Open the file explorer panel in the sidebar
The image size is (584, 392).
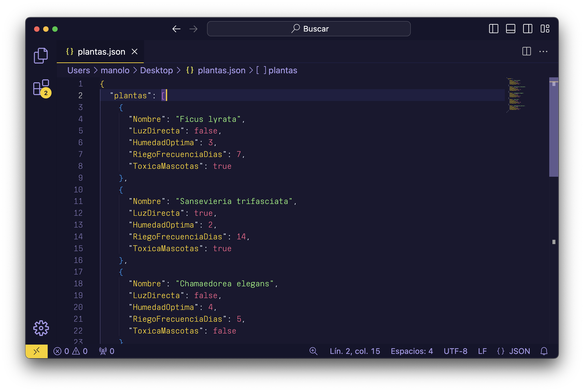coord(41,55)
